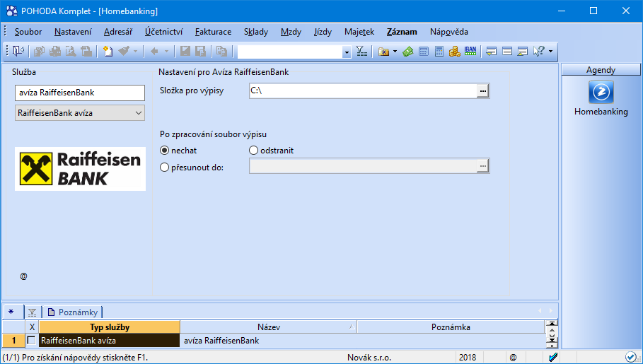This screenshot has height=364, width=643.
Task: Open the Nastavení menu
Action: point(73,32)
